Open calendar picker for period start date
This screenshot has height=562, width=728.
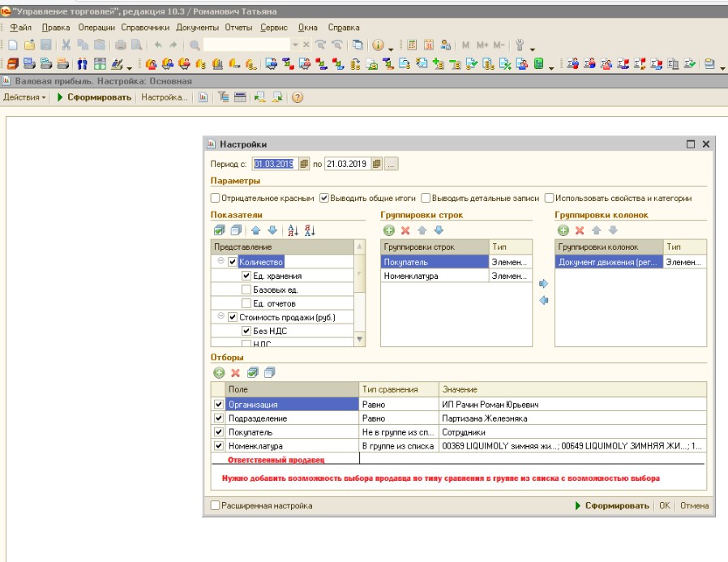(305, 164)
